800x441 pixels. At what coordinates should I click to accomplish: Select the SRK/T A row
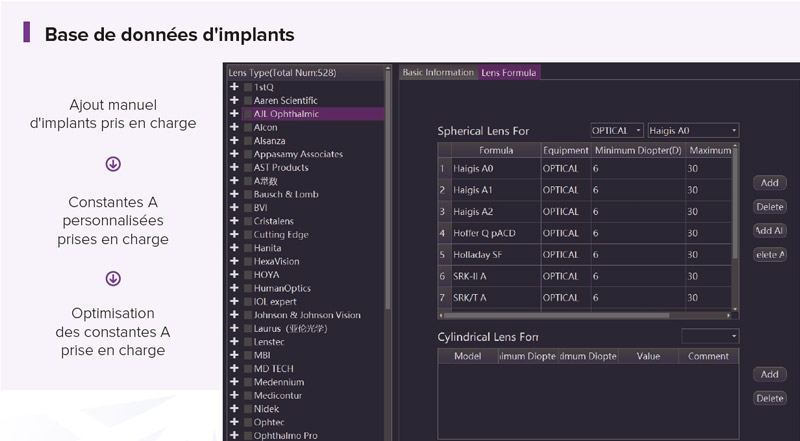585,297
